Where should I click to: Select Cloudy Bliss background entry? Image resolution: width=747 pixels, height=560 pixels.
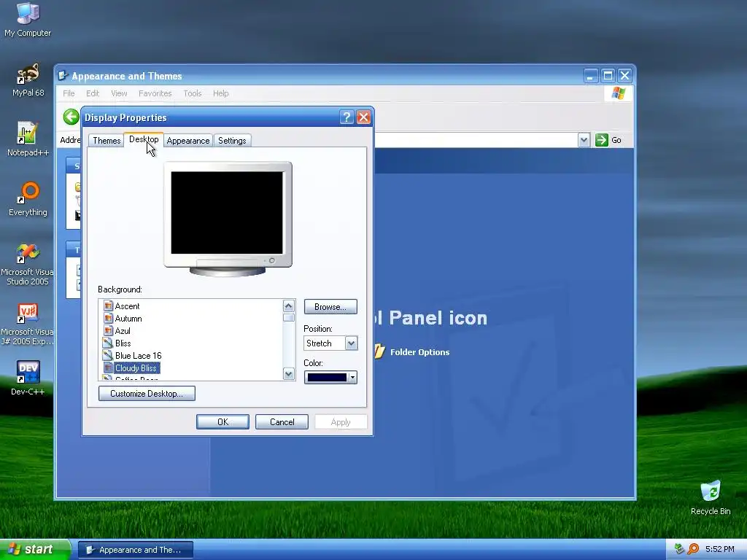(136, 368)
